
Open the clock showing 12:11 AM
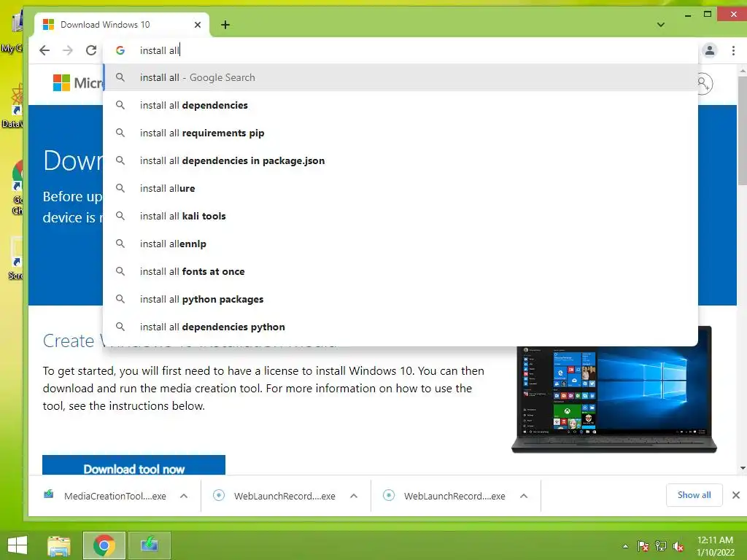tap(715, 545)
